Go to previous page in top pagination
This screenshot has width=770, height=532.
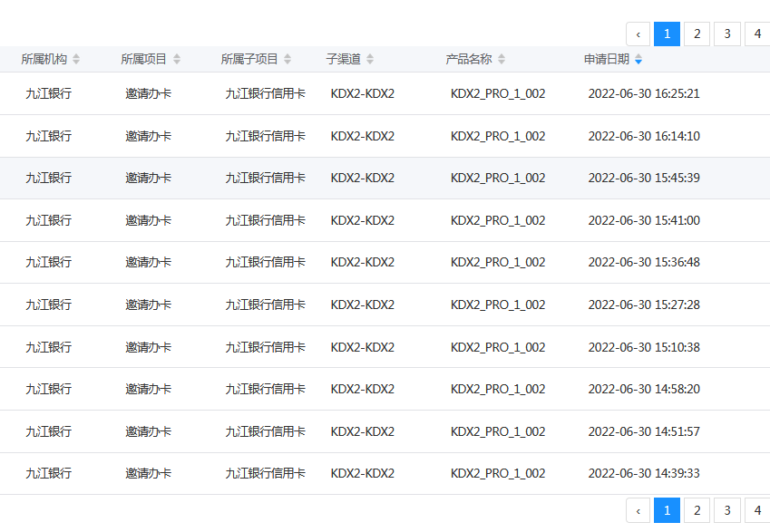pos(638,34)
